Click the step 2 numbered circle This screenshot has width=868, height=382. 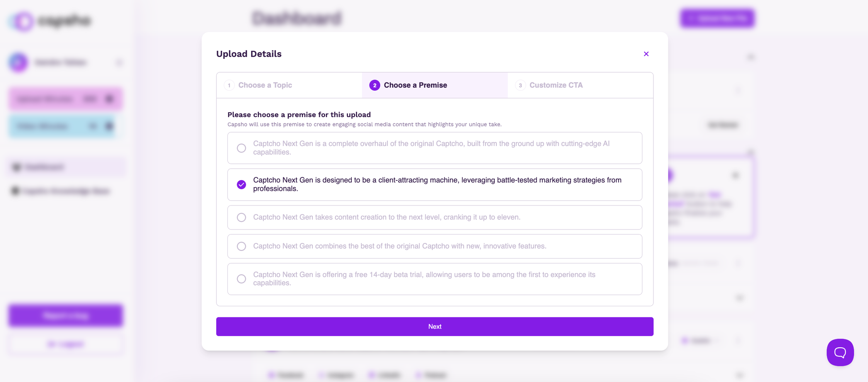coord(375,85)
